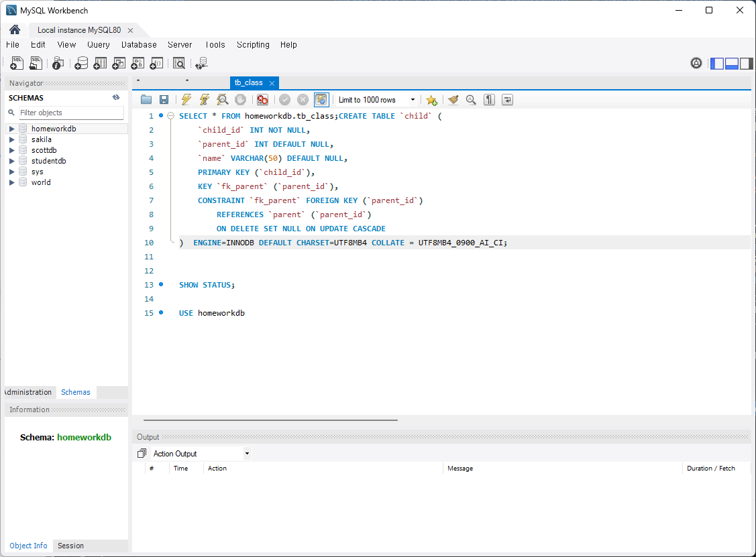
Task: Save snippet with the star icon
Action: [431, 100]
